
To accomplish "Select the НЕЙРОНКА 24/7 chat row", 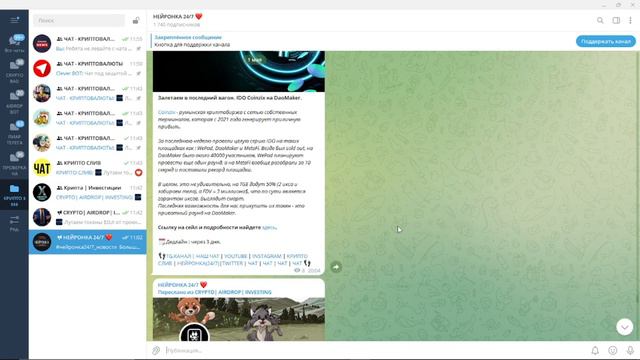I will (87, 242).
